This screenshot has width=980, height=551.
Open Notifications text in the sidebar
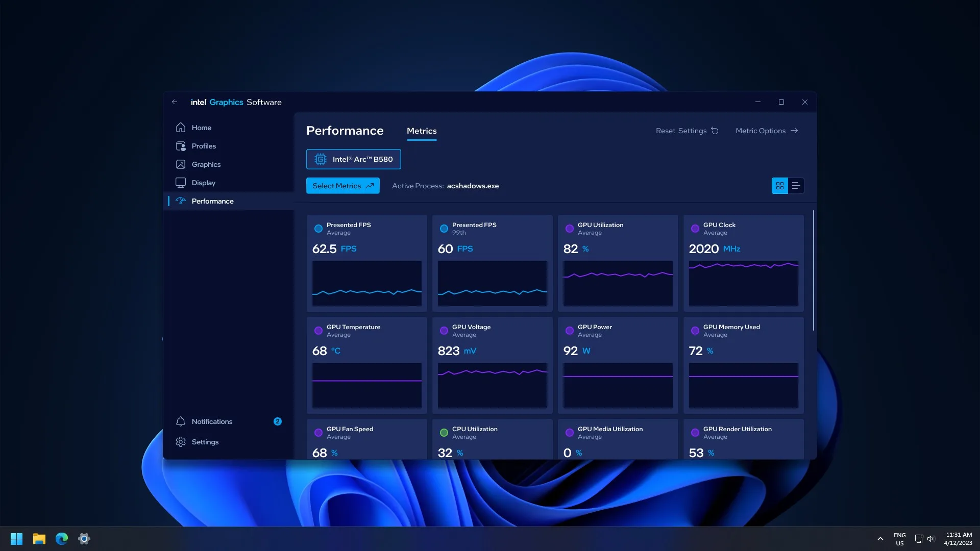click(212, 421)
